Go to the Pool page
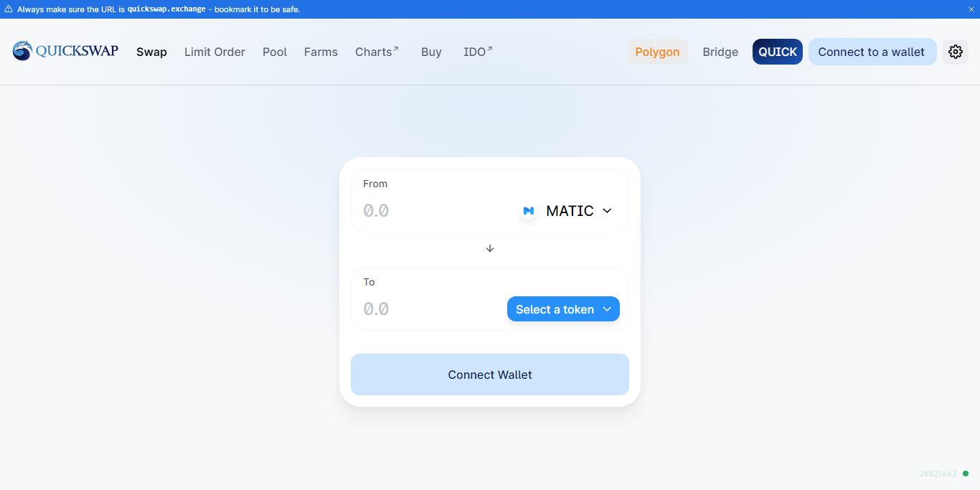The width and height of the screenshot is (980, 490). pos(275,52)
